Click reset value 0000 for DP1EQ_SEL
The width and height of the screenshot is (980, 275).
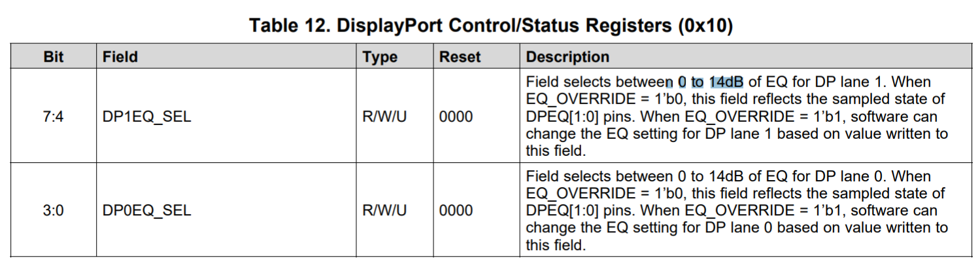456,117
